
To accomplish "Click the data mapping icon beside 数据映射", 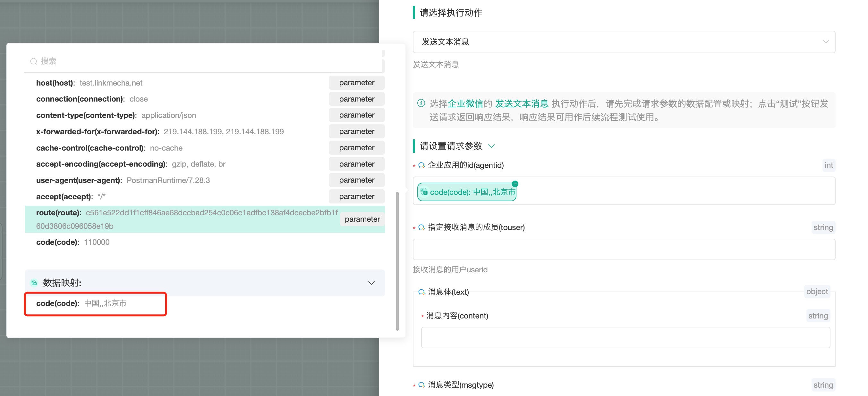I will (x=34, y=283).
